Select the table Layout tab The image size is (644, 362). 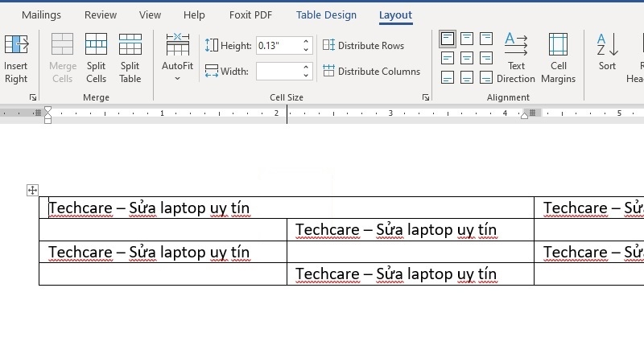click(x=395, y=15)
